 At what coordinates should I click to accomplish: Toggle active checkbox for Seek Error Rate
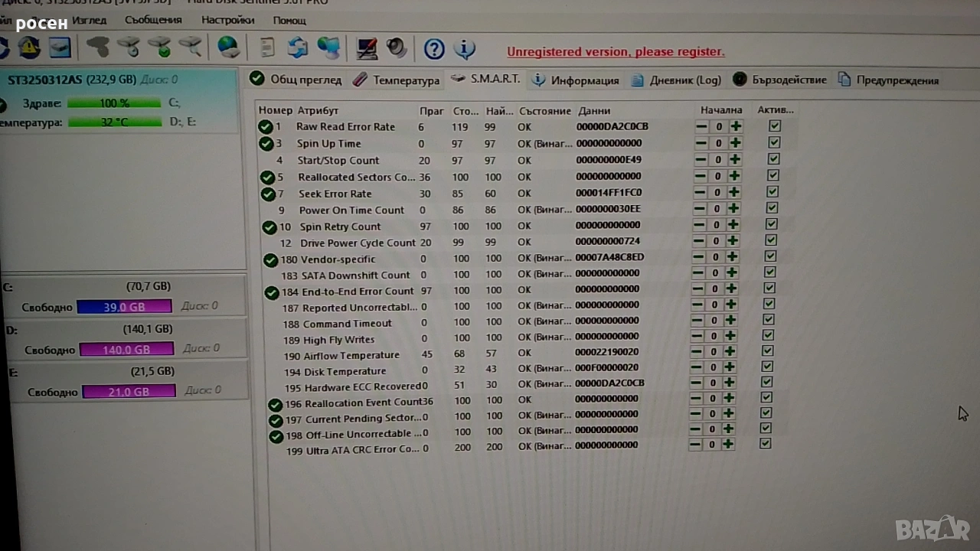pos(773,192)
